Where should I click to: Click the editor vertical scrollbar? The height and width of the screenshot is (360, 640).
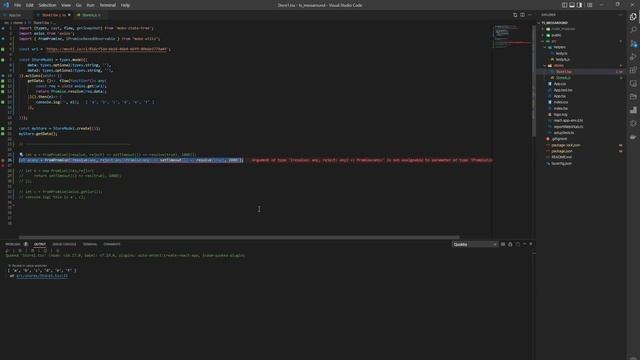pyautogui.click(x=533, y=82)
